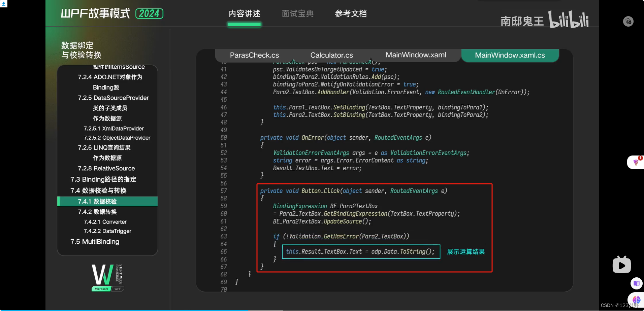This screenshot has height=311, width=644.
Task: Click the Para2_TextBox.AddHandler code line
Action: (x=401, y=92)
